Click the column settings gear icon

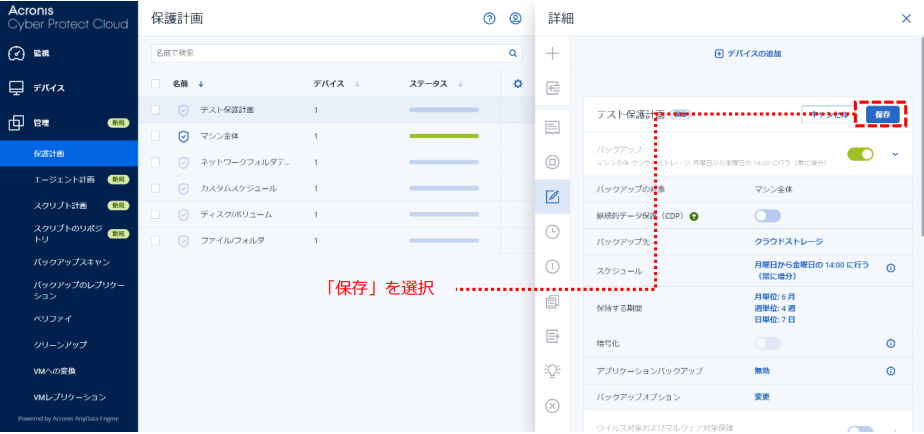coord(518,84)
